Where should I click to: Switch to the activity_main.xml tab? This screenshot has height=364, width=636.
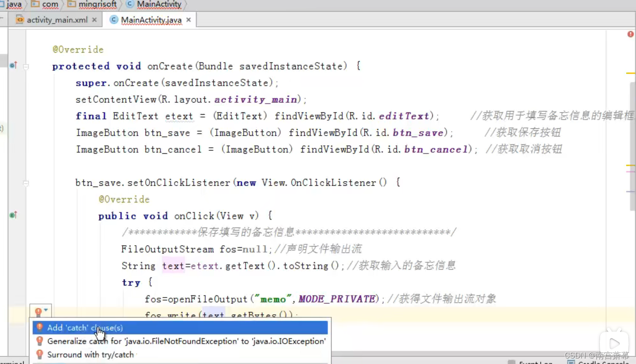click(x=57, y=20)
